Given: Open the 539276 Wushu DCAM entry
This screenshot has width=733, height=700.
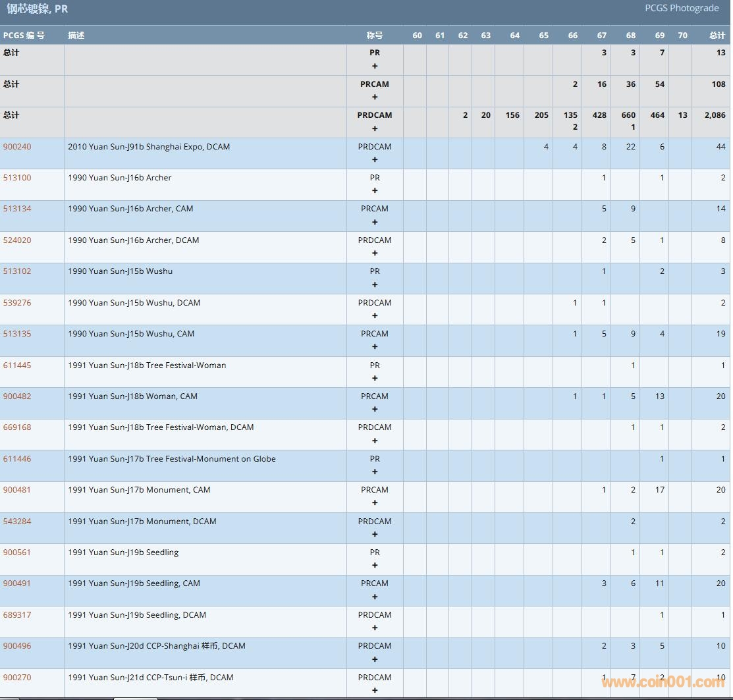Looking at the screenshot, I should click(17, 303).
